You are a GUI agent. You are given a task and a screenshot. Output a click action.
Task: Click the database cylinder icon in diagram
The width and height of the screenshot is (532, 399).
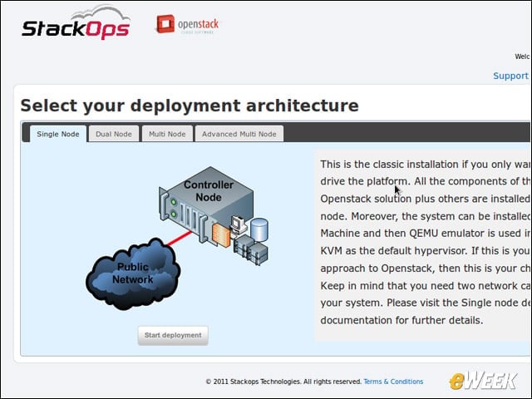coord(259,229)
